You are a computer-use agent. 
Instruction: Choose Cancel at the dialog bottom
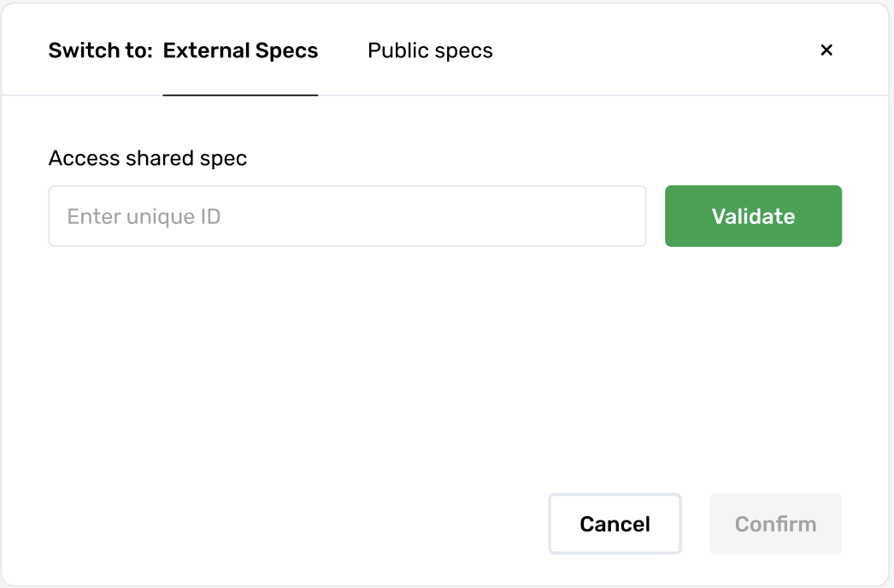tap(615, 524)
